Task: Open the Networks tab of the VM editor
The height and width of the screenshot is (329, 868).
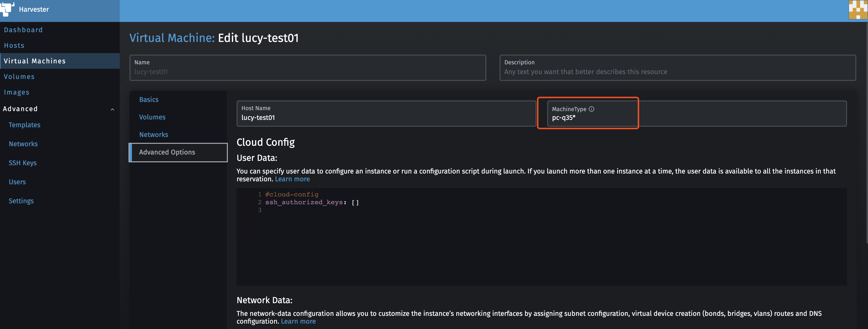Action: [x=154, y=134]
